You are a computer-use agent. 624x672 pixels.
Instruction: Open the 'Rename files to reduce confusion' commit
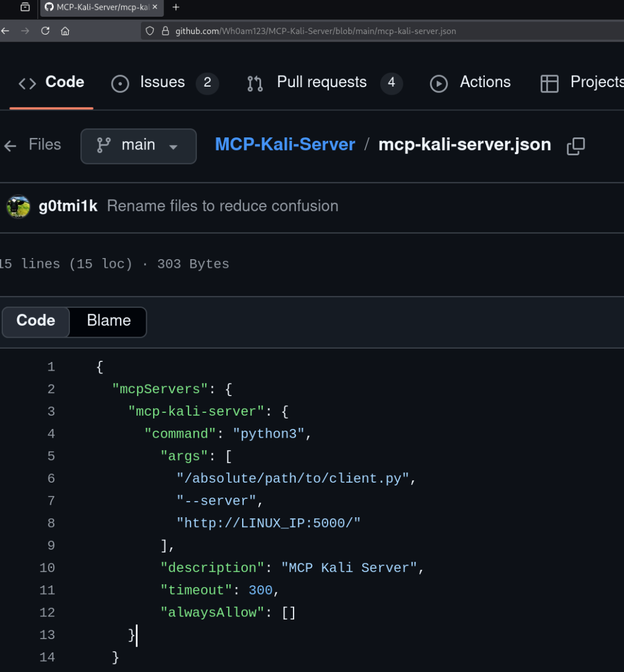click(x=222, y=206)
